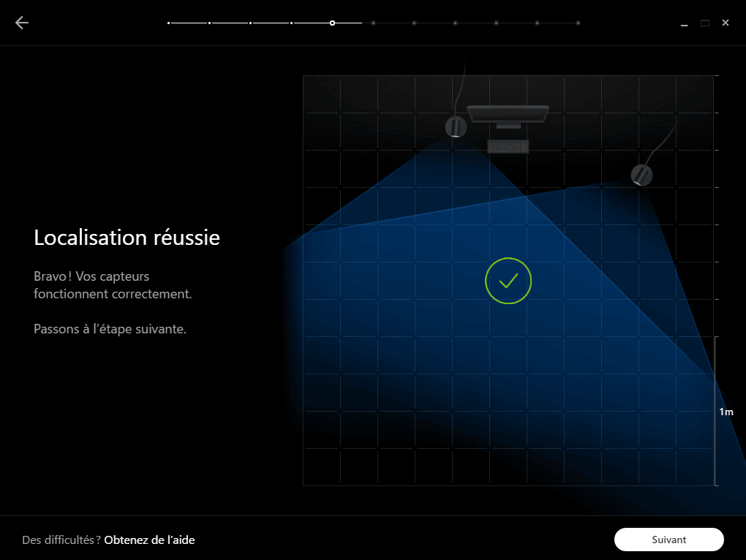Image resolution: width=746 pixels, height=560 pixels.
Task: Close the setup window
Action: tap(726, 23)
